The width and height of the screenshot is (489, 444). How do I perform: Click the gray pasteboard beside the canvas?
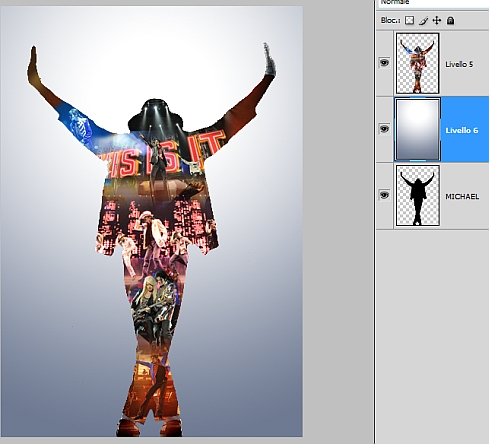point(337,220)
